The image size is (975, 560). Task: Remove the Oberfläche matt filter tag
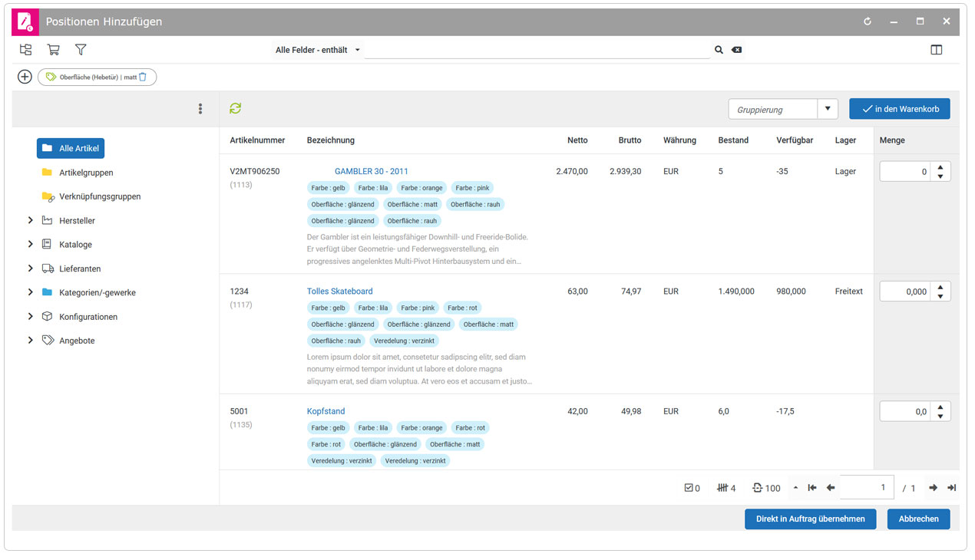(x=143, y=77)
